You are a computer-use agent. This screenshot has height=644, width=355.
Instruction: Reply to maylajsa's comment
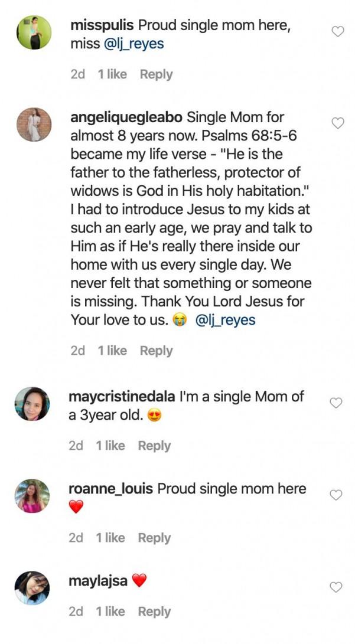(154, 612)
